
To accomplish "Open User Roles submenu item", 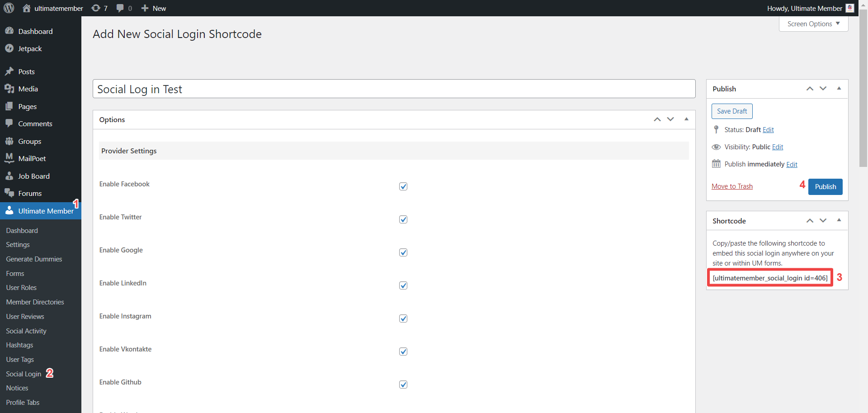I will [x=21, y=288].
